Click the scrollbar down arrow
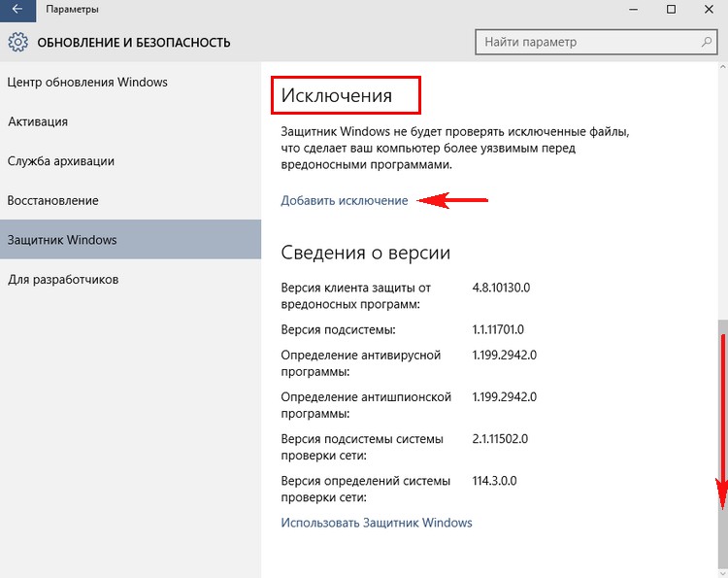This screenshot has height=578, width=728. (723, 572)
